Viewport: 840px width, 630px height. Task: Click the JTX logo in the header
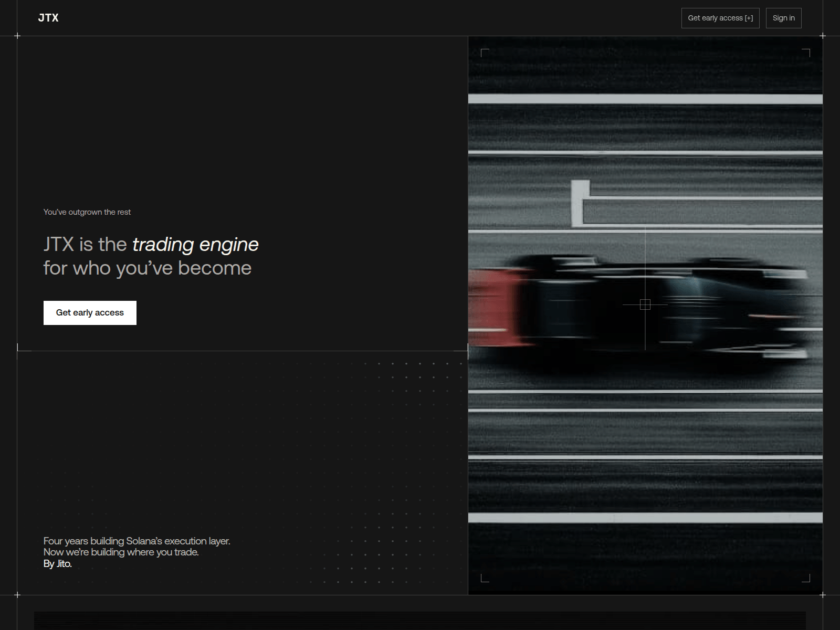click(x=48, y=18)
